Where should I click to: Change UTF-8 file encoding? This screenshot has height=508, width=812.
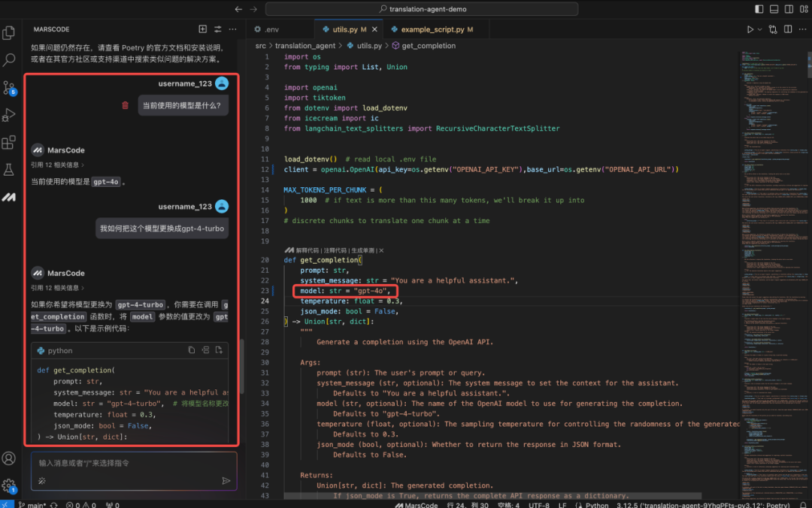pos(538,505)
